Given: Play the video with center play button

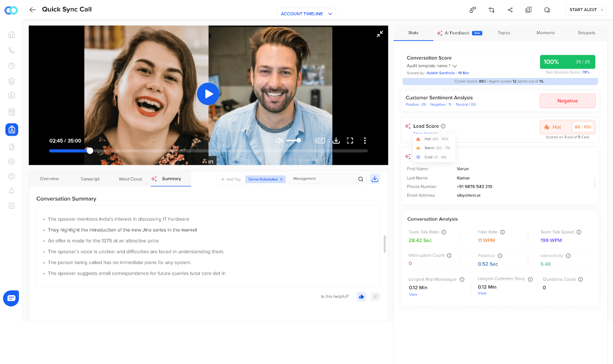Looking at the screenshot, I should 208,94.
